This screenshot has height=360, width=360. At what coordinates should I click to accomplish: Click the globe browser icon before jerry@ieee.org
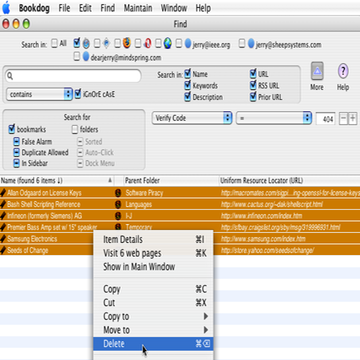pos(168,43)
